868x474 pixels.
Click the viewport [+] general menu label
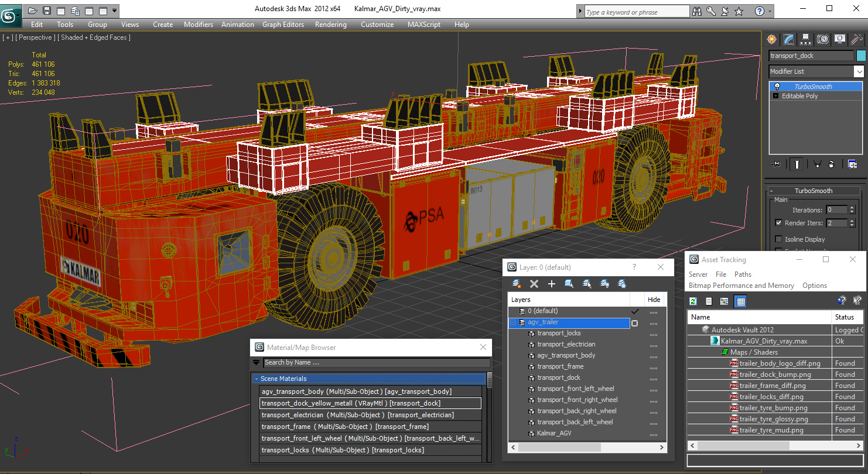8,37
